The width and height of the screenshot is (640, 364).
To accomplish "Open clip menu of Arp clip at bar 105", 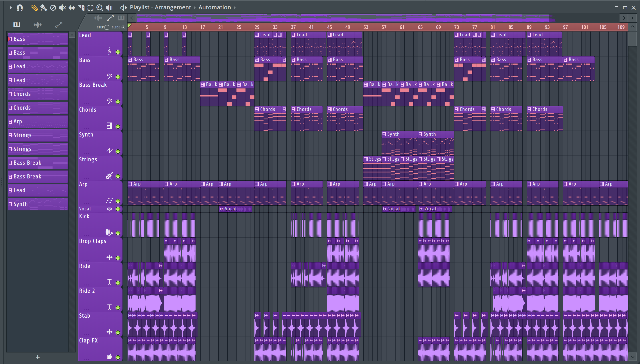I will pyautogui.click(x=602, y=184).
